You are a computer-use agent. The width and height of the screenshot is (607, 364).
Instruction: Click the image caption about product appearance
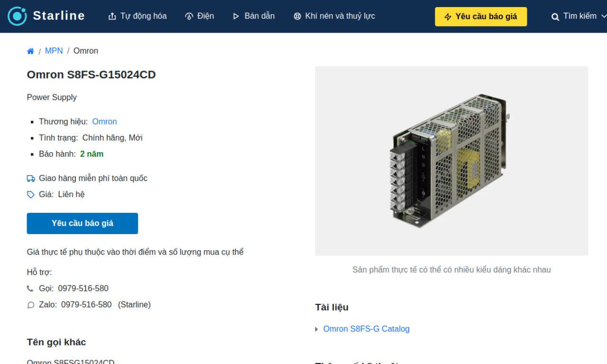(x=451, y=270)
